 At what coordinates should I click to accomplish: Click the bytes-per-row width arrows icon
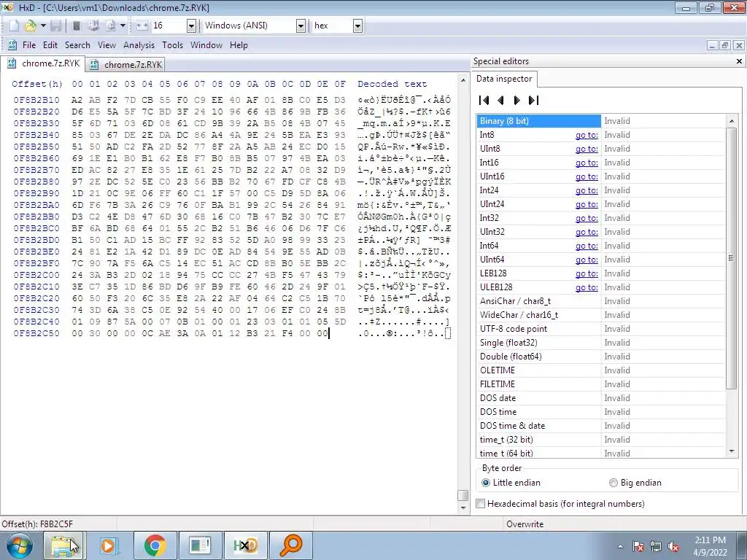pos(142,26)
